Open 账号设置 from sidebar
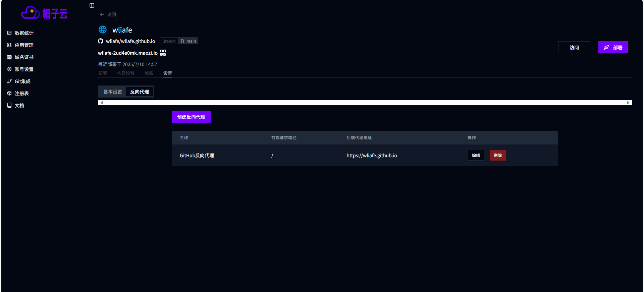 point(24,69)
